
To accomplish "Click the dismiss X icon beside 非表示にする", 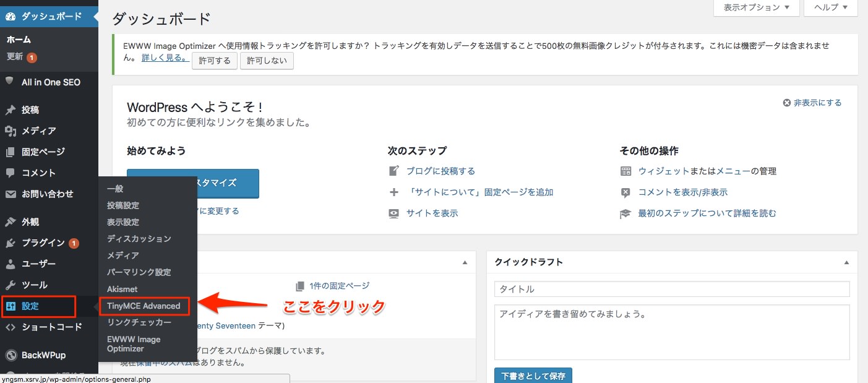I will (x=786, y=103).
